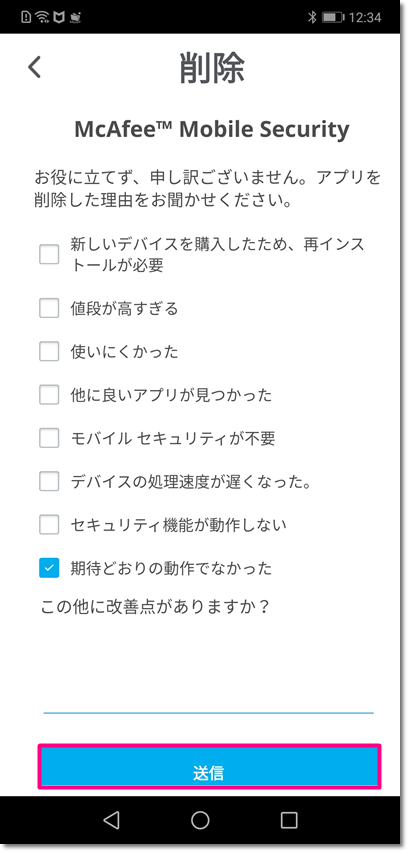Viewport: 408px width, 852px height.
Task: Tap the Android back navigation triangle
Action: 111,820
